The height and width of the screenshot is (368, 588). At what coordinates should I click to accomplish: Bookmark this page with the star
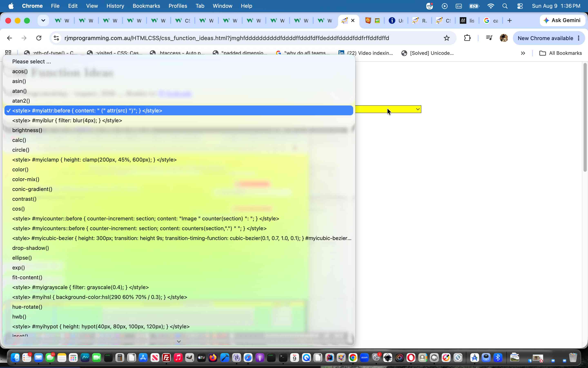(447, 38)
